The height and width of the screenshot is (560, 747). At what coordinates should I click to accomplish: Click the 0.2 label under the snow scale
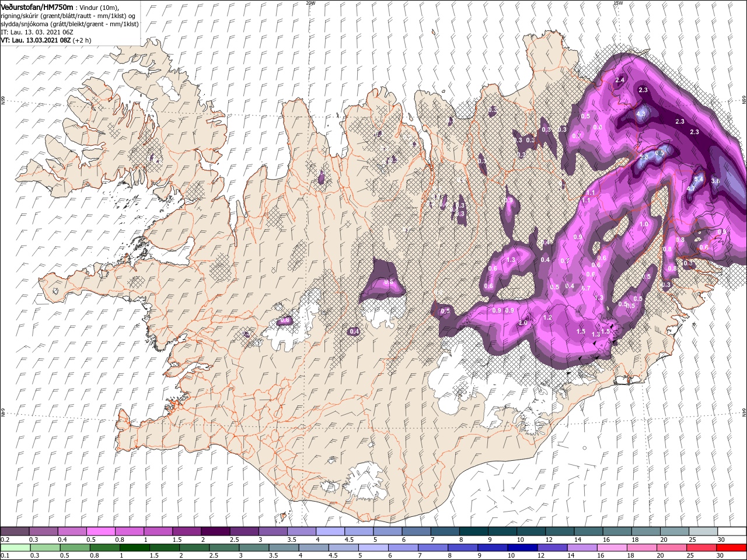click(x=5, y=540)
